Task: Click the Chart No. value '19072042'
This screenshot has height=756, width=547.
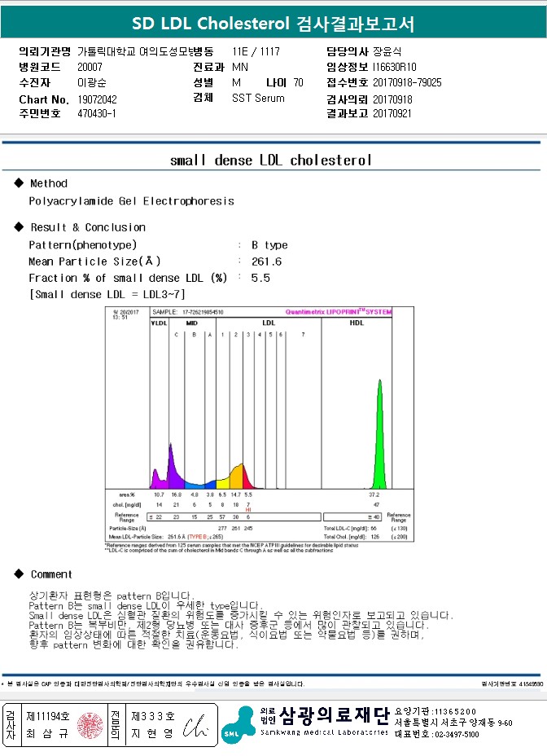Action: (x=97, y=100)
